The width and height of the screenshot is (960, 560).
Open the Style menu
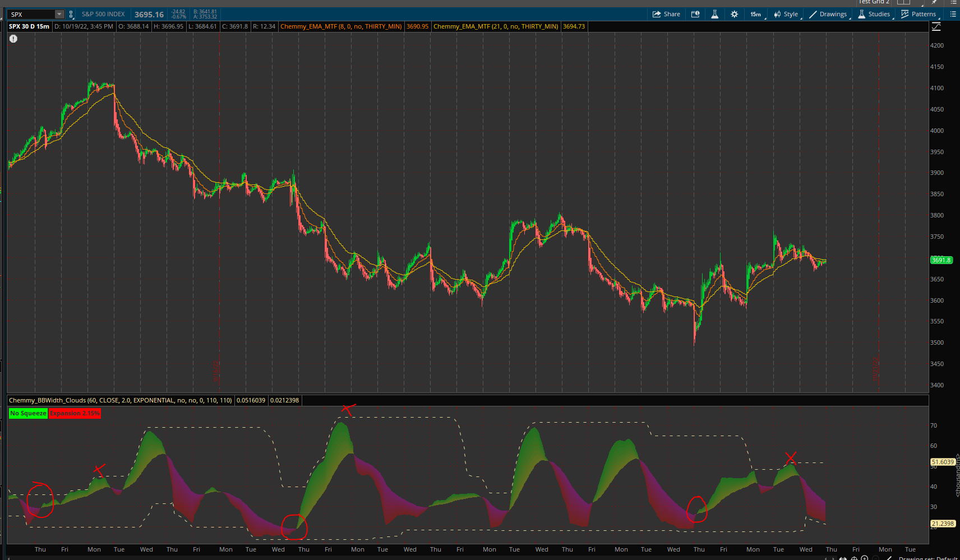click(786, 14)
